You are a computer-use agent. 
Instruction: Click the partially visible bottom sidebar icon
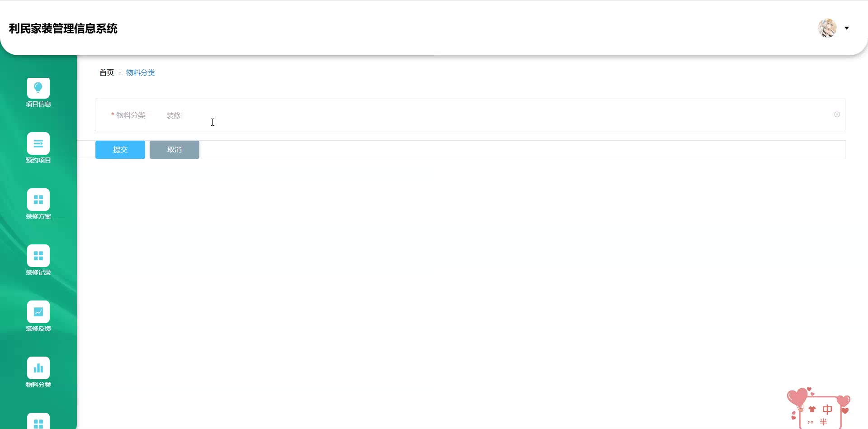(x=38, y=422)
